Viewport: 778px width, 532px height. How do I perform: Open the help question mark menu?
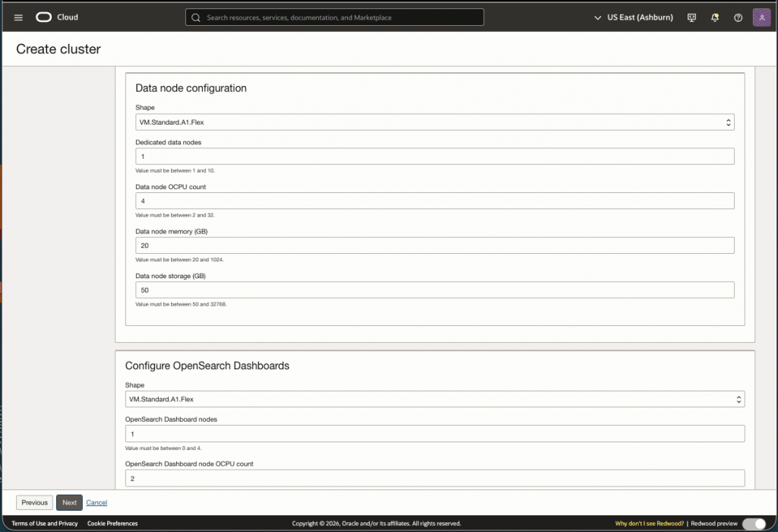pos(738,17)
